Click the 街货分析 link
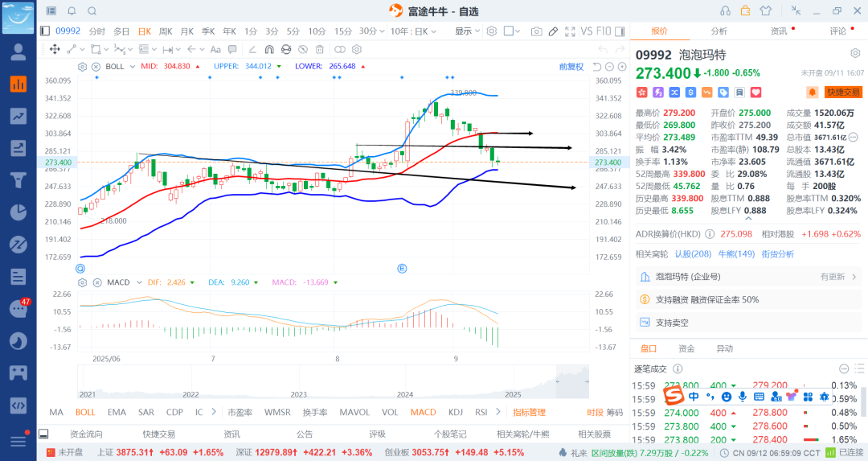The width and height of the screenshot is (868, 461). (x=778, y=253)
